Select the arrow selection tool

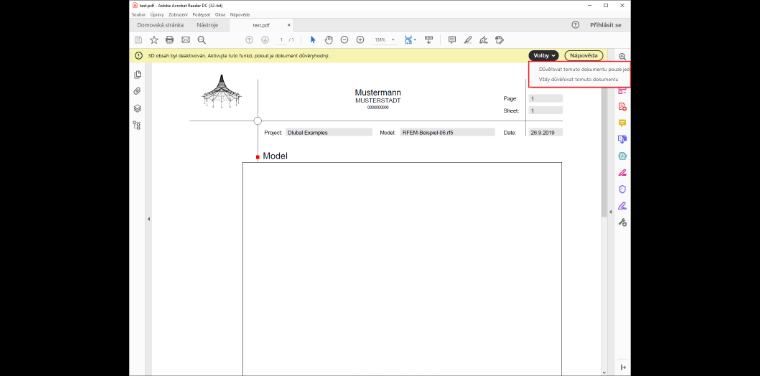[x=313, y=40]
